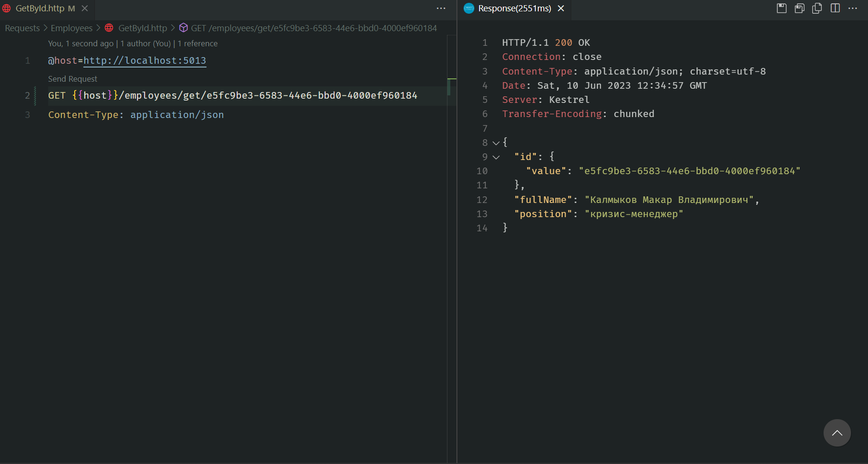
Task: Click the Send Request code lens
Action: (x=72, y=79)
